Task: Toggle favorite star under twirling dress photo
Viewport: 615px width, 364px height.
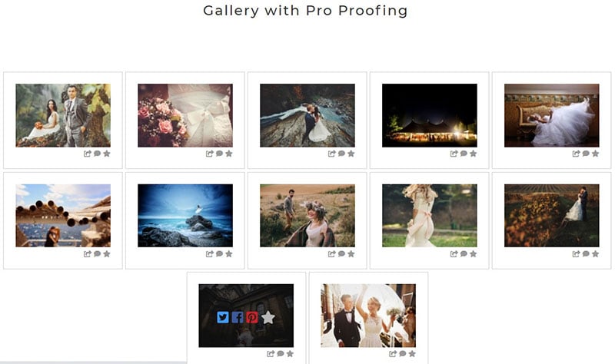Action: [x=474, y=254]
